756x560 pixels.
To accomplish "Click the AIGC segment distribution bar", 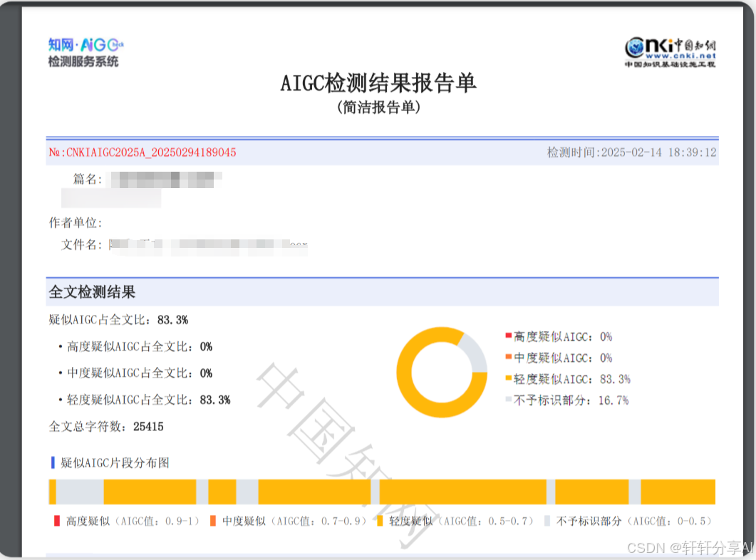I will click(x=382, y=492).
